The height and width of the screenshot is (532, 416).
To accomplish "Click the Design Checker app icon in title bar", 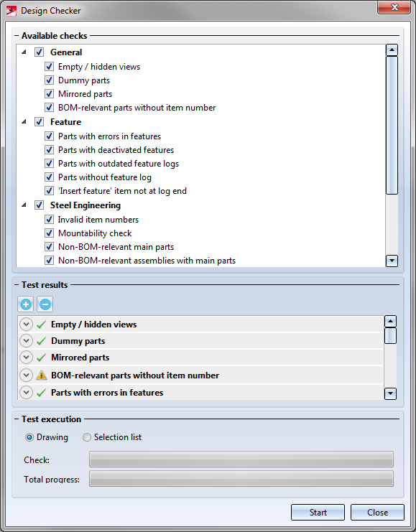I will tap(11, 11).
